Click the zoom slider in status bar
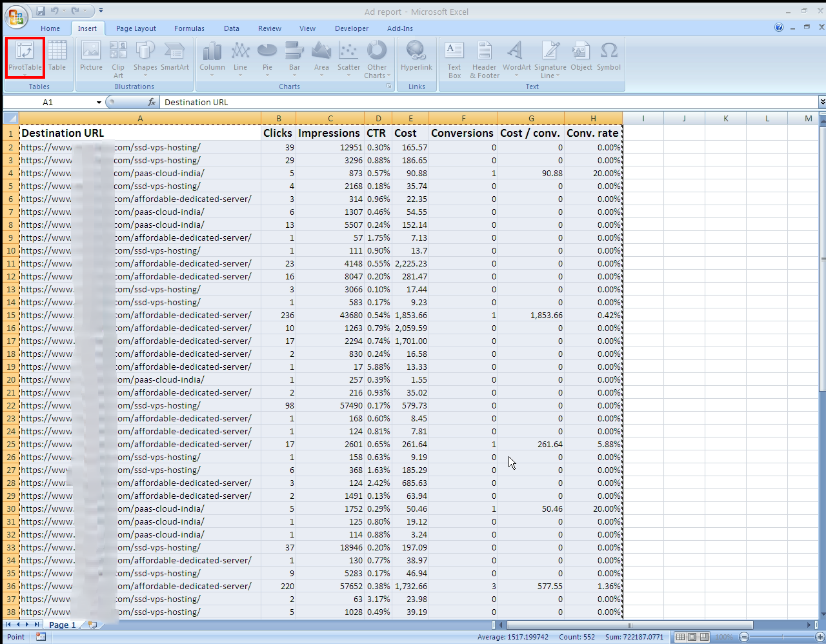 pyautogui.click(x=783, y=637)
